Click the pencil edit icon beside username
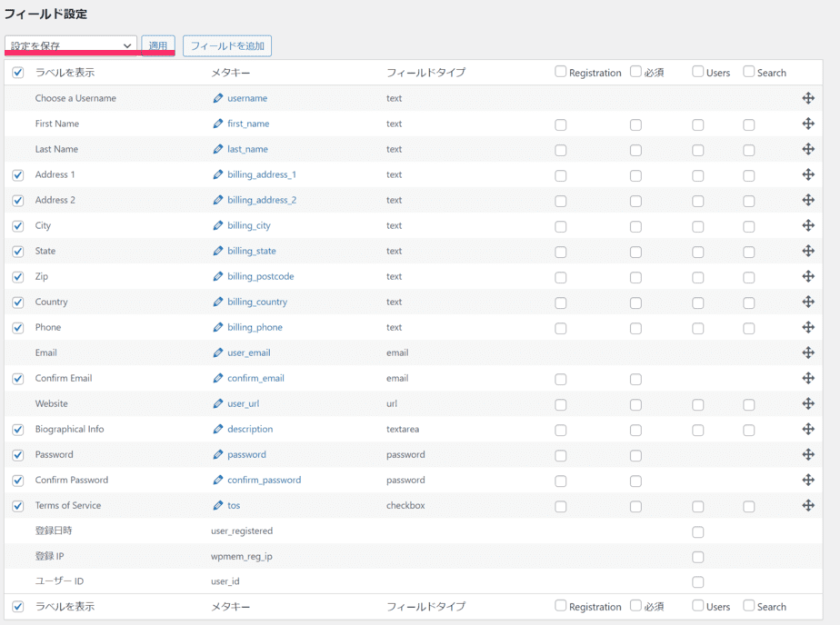The image size is (840, 625). click(x=218, y=98)
